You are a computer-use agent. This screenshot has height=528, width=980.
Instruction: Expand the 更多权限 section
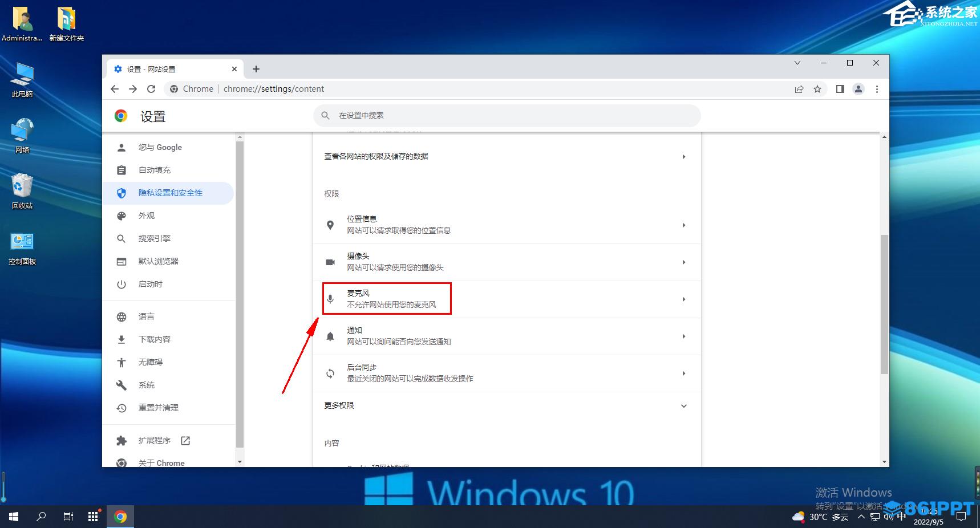[507, 405]
